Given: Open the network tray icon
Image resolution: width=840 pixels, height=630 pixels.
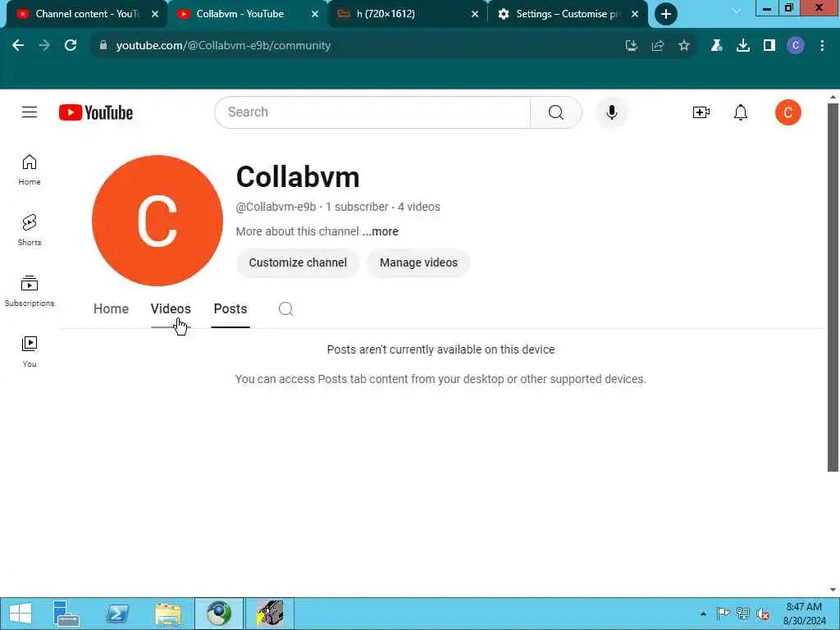Looking at the screenshot, I should coord(743,614).
